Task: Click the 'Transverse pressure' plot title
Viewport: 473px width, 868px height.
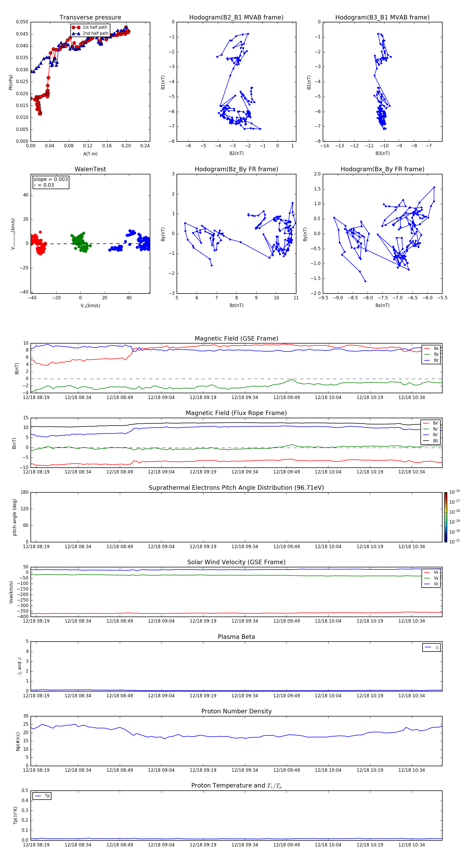Action: tap(90, 18)
